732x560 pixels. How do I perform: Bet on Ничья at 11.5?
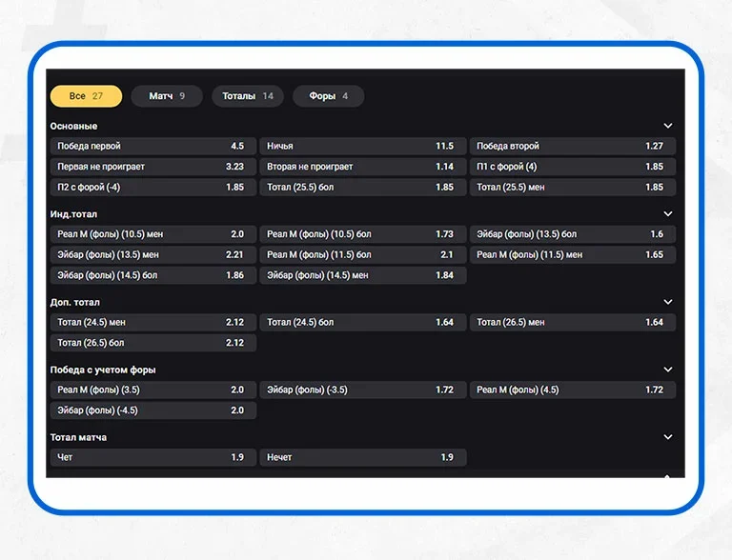tap(363, 146)
